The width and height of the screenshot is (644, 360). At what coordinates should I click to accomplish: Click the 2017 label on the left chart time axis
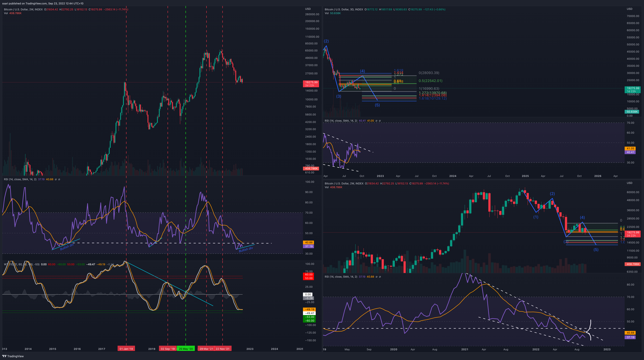[102, 349]
